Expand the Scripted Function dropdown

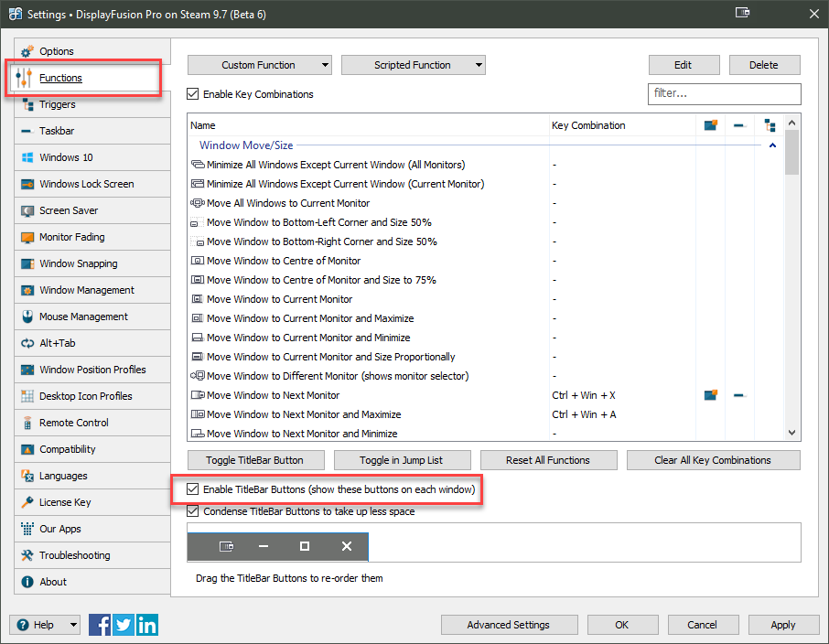[x=413, y=65]
